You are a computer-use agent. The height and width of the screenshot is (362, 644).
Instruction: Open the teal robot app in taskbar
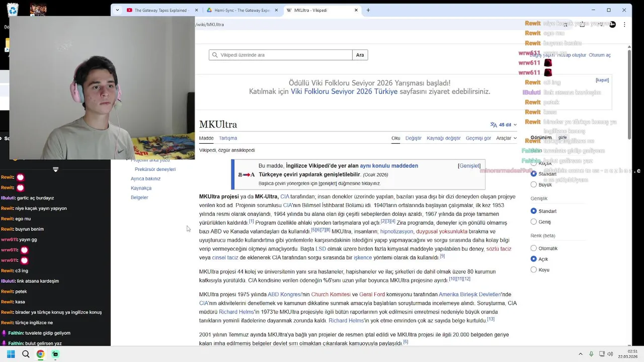click(55, 354)
